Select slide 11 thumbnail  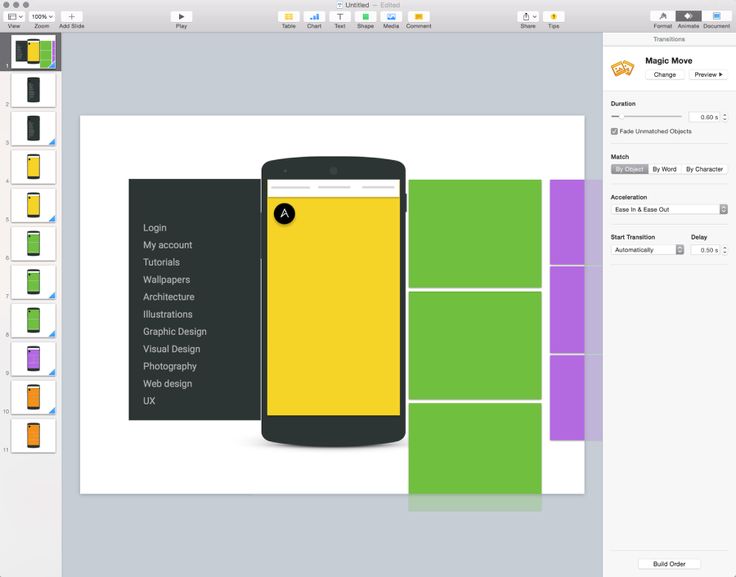[x=33, y=436]
